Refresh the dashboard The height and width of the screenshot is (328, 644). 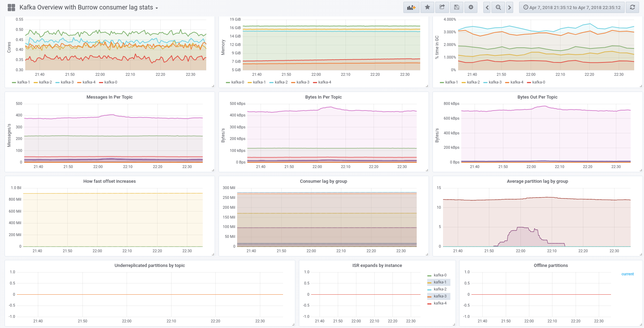632,7
